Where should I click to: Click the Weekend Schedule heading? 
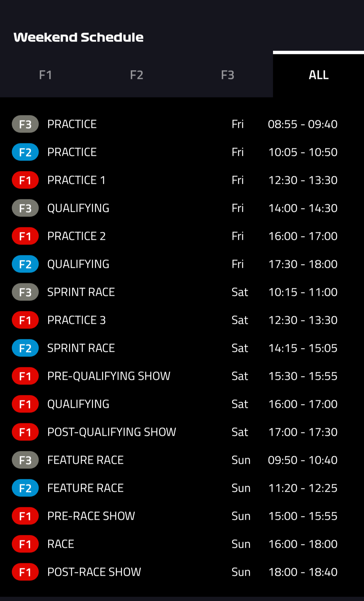79,37
